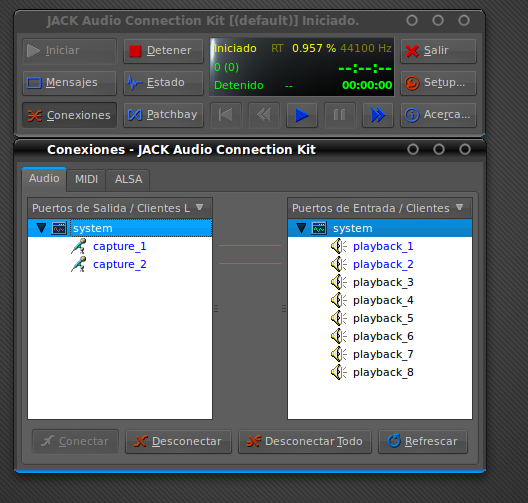Collapse the system client in output ports
Screen dimensions: 528x503
pyautogui.click(x=41, y=228)
